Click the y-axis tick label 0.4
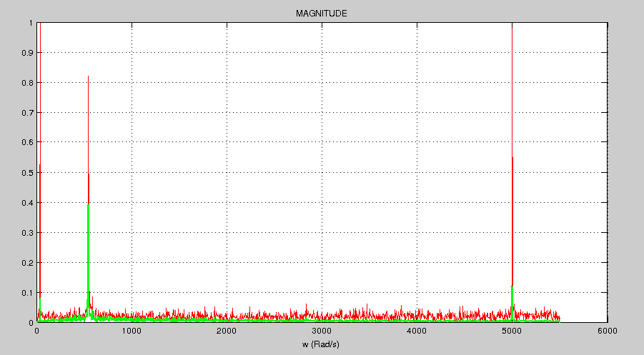Screen dimensions: 644x355 click(x=28, y=203)
